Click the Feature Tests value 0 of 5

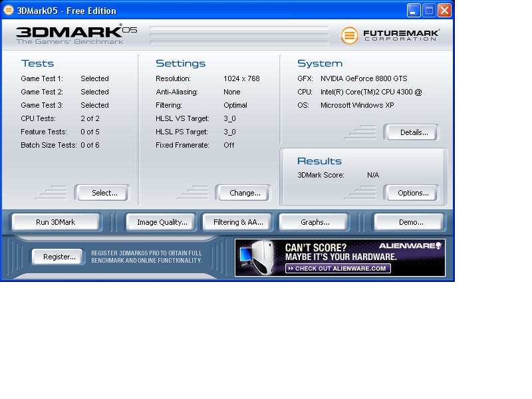90,132
